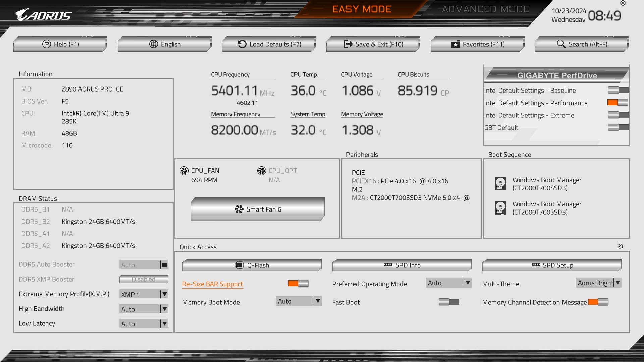The height and width of the screenshot is (362, 644).
Task: Click the Load Defaults (F7) icon
Action: pos(268,43)
